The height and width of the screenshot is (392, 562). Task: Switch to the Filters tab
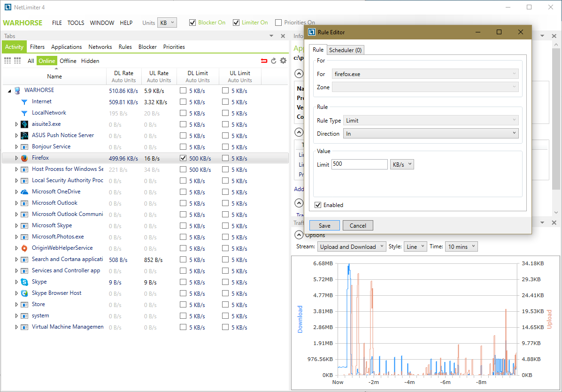pyautogui.click(x=37, y=47)
